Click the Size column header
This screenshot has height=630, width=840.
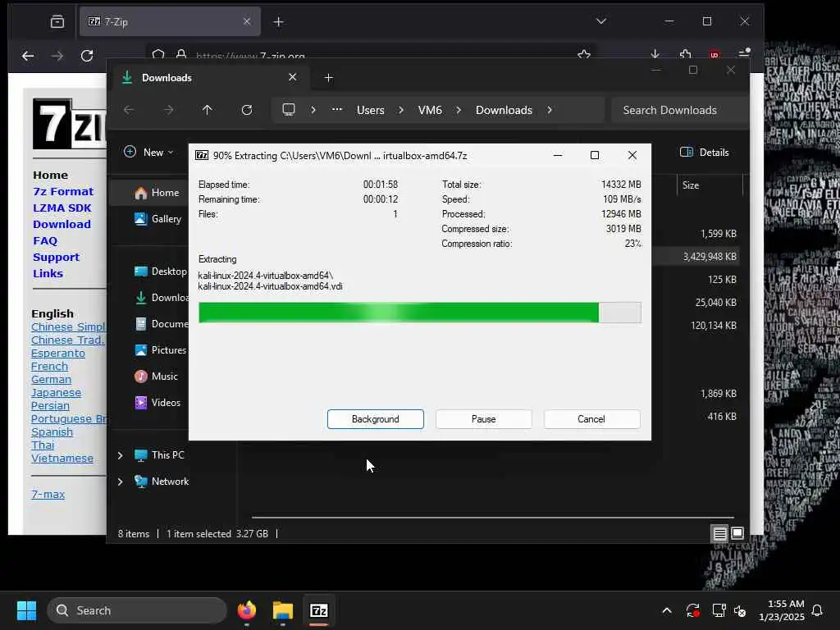(710, 185)
